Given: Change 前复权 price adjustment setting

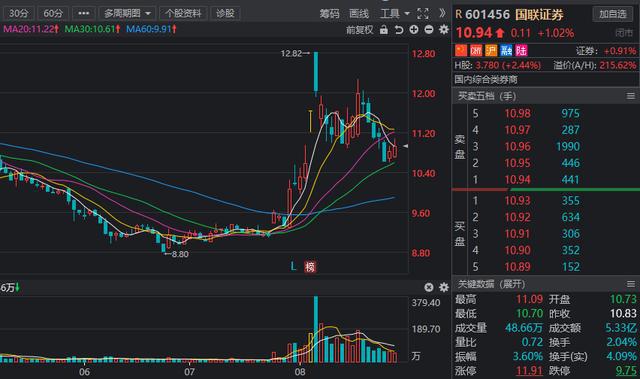Looking at the screenshot, I should click(x=360, y=30).
